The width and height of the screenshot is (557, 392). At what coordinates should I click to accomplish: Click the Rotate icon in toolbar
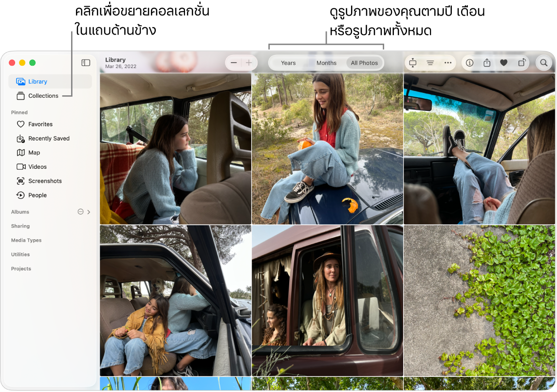point(521,63)
